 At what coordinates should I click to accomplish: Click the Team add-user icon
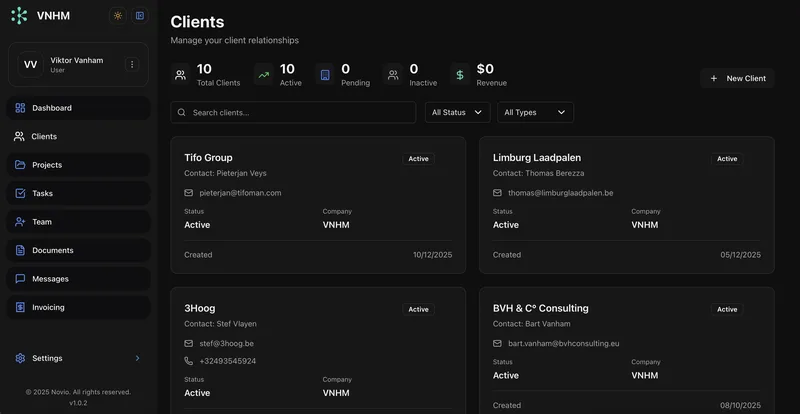point(20,222)
